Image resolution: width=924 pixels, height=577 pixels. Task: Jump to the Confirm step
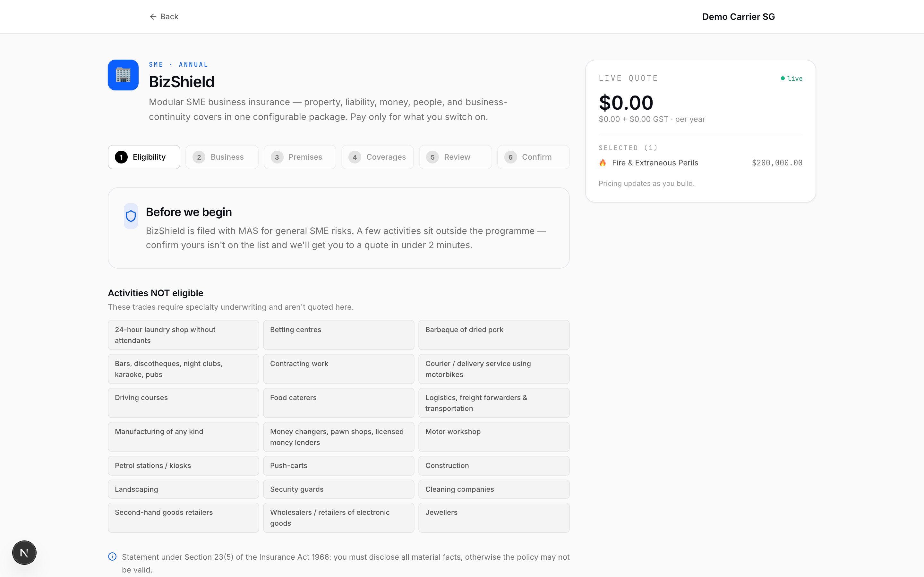[533, 157]
